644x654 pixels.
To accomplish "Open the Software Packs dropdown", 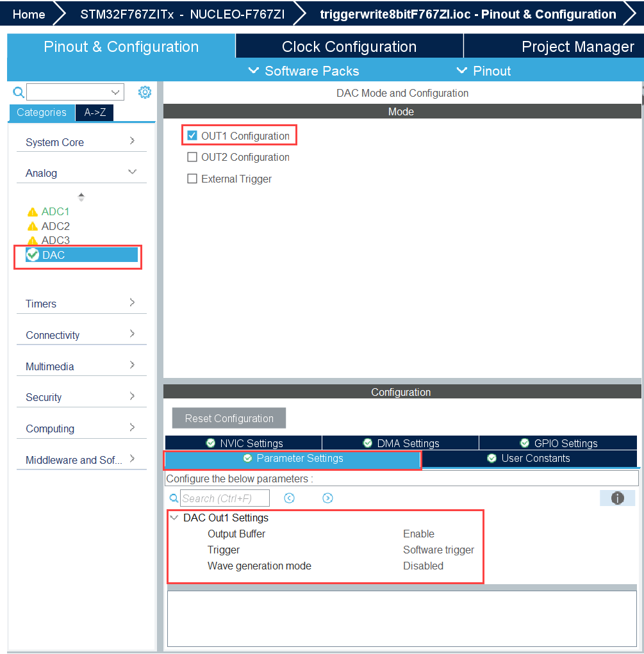I will [x=304, y=71].
